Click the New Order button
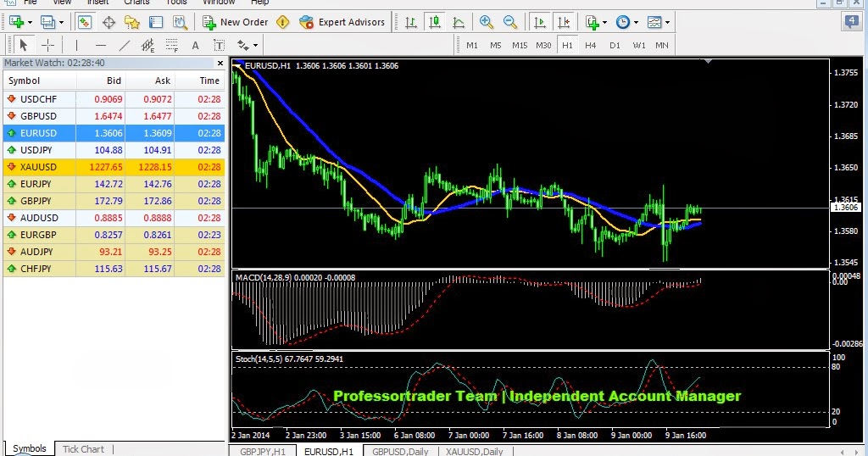 236,22
